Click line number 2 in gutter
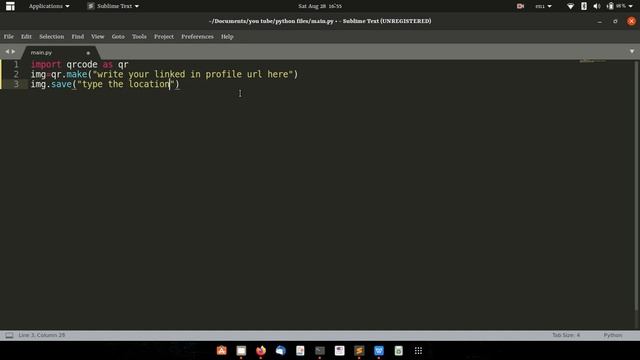Image resolution: width=640 pixels, height=360 pixels. point(16,74)
